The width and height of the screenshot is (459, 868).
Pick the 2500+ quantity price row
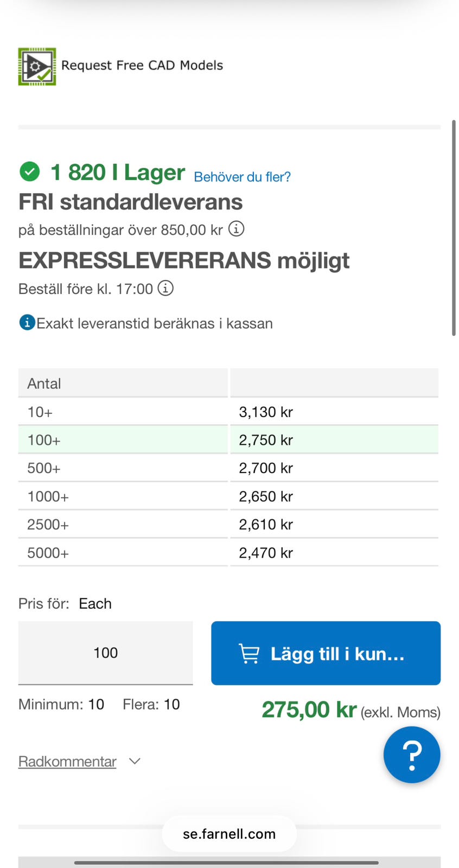click(228, 525)
